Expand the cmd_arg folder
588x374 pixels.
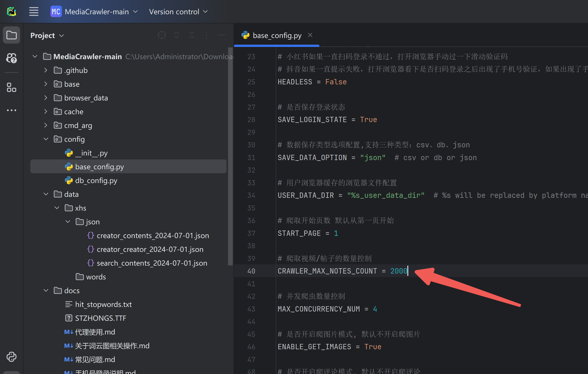pos(46,125)
